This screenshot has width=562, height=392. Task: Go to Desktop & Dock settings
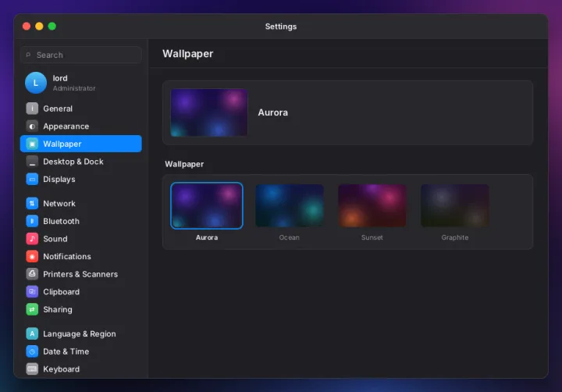pos(80,162)
